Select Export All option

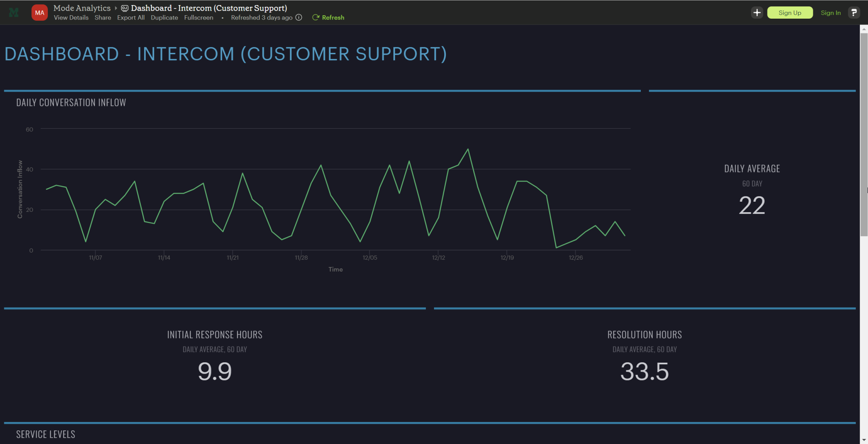pos(131,17)
